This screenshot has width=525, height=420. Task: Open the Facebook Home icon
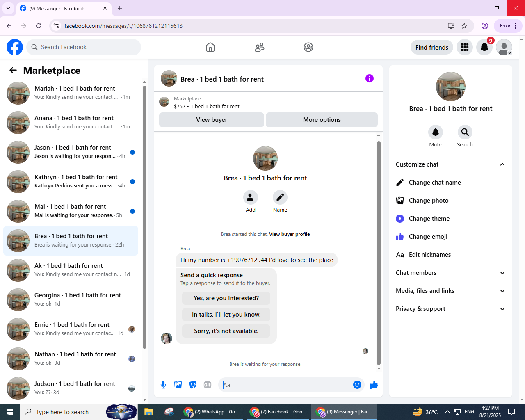coord(210,47)
